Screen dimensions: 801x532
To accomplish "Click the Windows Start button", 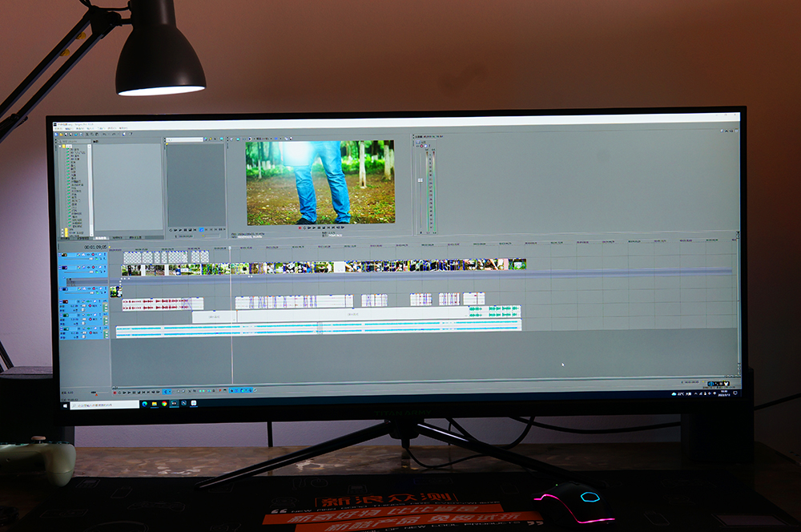I will pos(65,405).
